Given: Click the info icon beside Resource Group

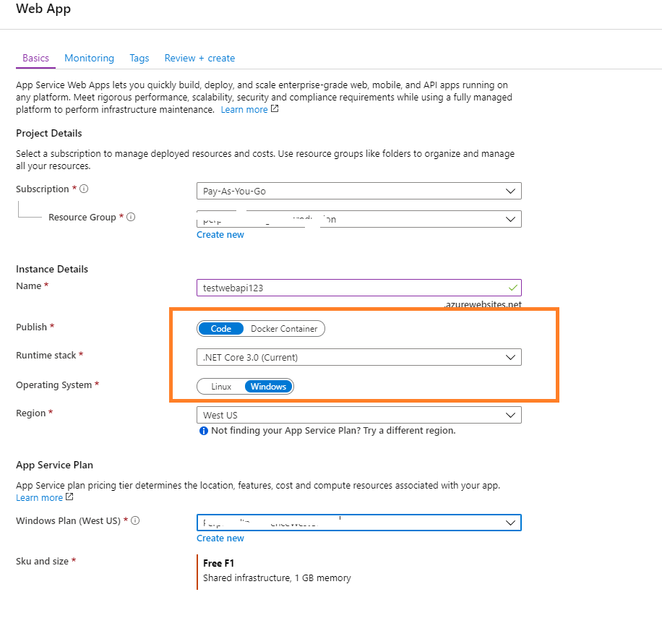Looking at the screenshot, I should point(132,217).
